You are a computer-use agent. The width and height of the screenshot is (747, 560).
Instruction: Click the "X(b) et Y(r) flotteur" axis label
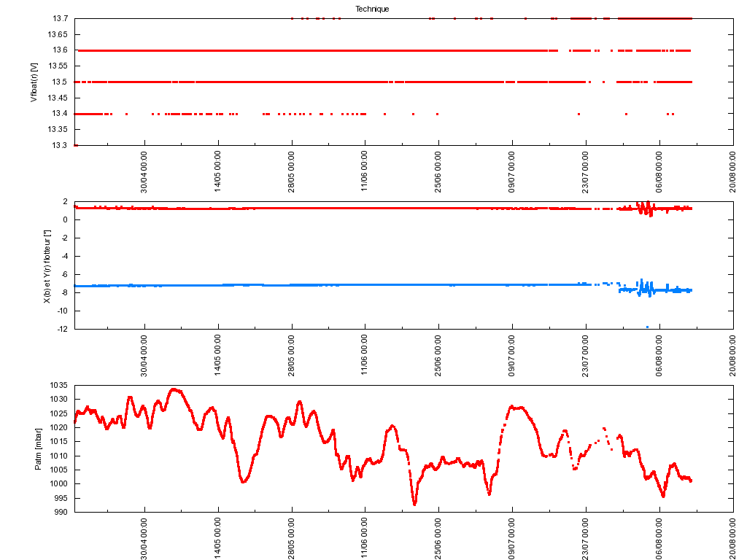point(47,265)
